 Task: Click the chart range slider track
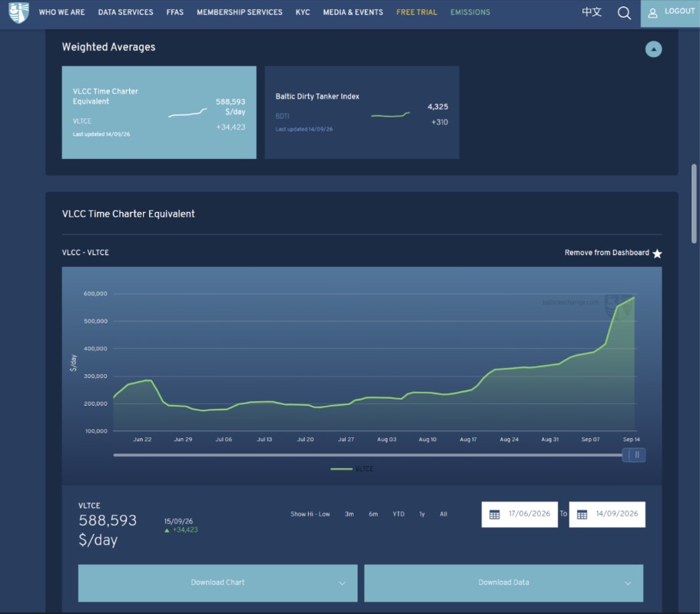click(368, 455)
